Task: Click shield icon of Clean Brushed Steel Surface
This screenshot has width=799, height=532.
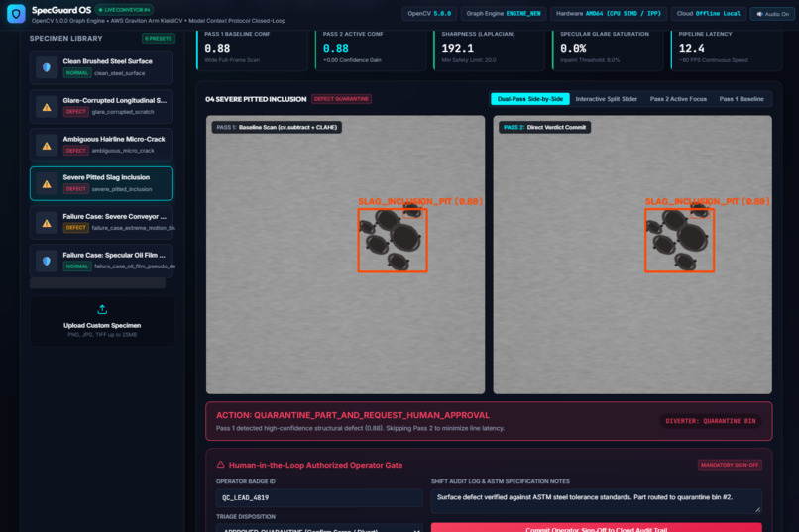Action: [x=47, y=67]
